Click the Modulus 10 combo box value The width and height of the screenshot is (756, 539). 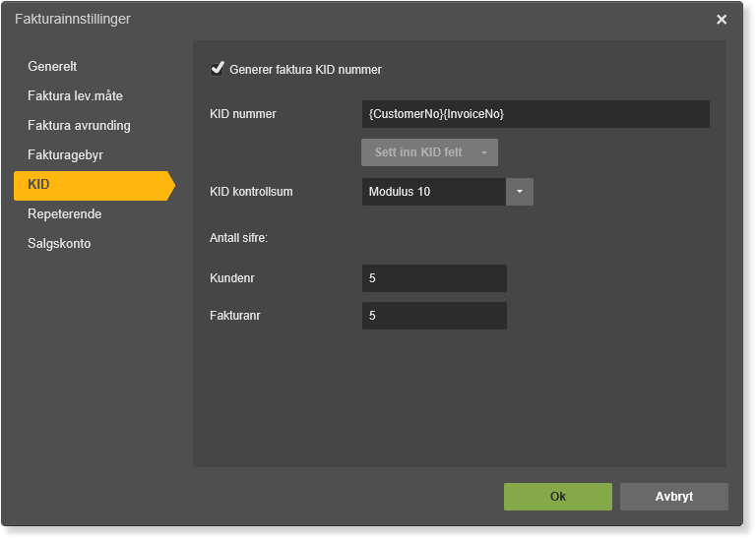tap(434, 192)
